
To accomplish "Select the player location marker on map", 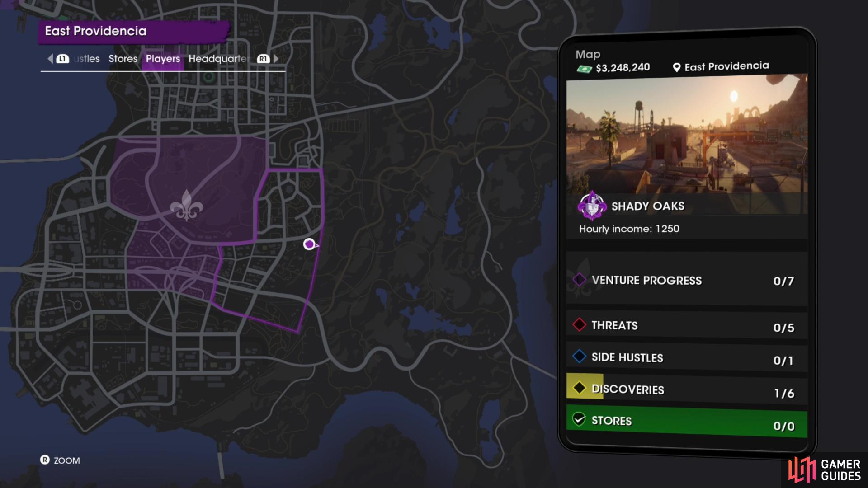I will pyautogui.click(x=310, y=244).
